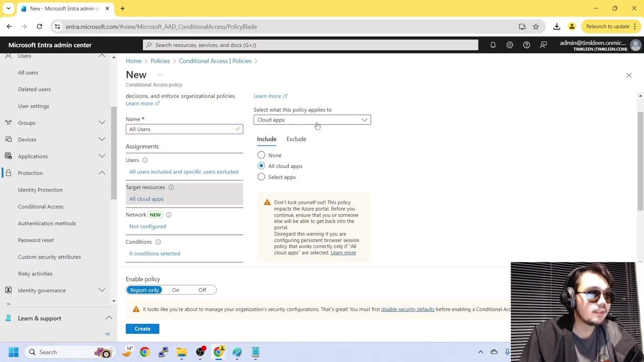Image resolution: width=644 pixels, height=362 pixels.
Task: Open the weather widget on taskbar
Action: tap(127, 352)
